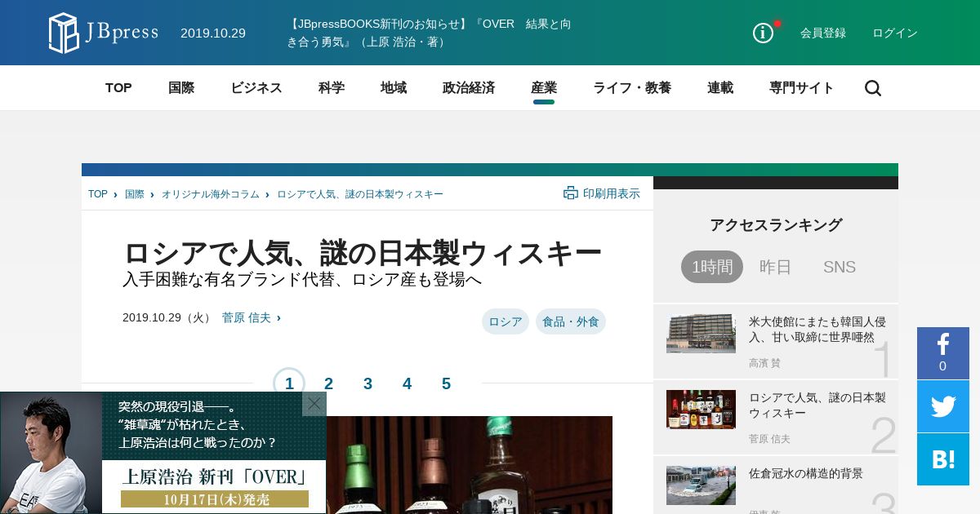Image resolution: width=980 pixels, height=514 pixels.
Task: Click author name 高濱 賛 in ranking
Action: click(764, 363)
